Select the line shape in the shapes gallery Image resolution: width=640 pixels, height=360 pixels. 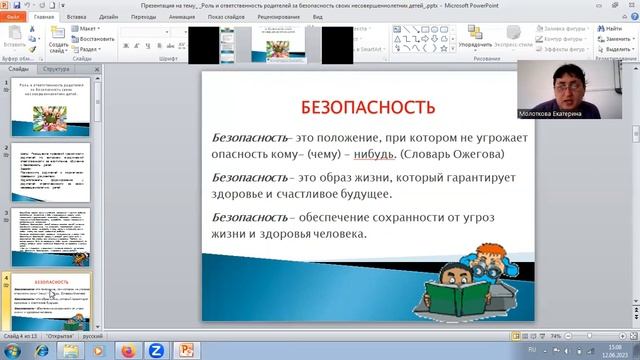pyautogui.click(x=407, y=29)
